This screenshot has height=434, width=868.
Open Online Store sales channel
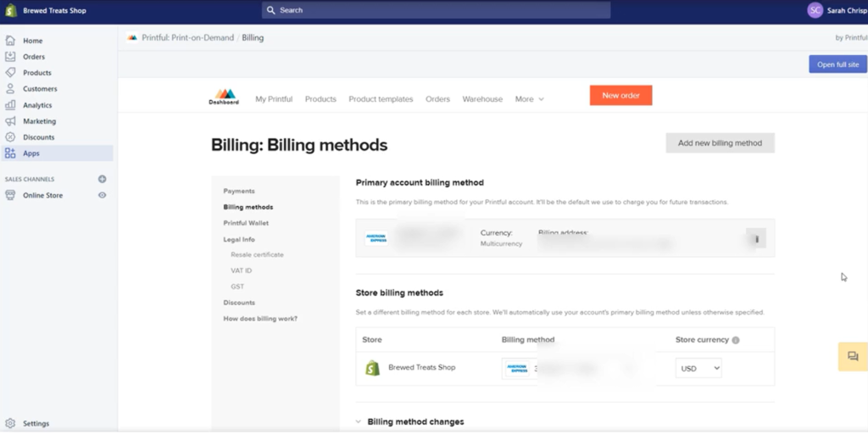(42, 195)
